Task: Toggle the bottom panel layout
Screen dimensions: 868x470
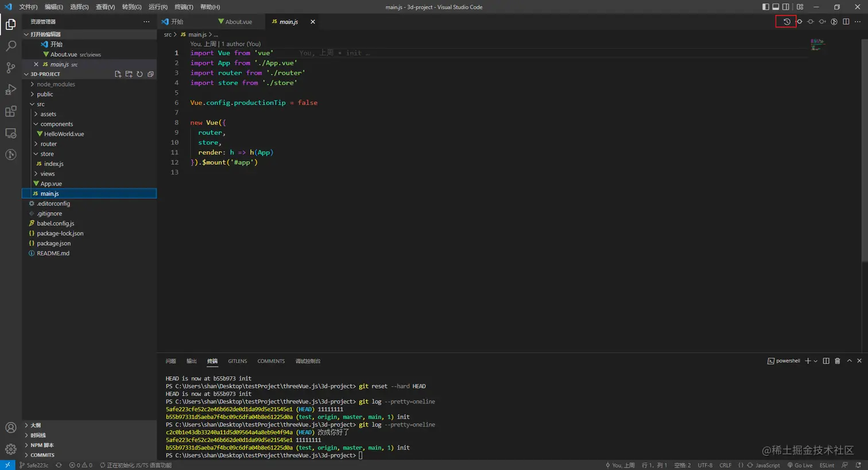Action: (x=776, y=7)
